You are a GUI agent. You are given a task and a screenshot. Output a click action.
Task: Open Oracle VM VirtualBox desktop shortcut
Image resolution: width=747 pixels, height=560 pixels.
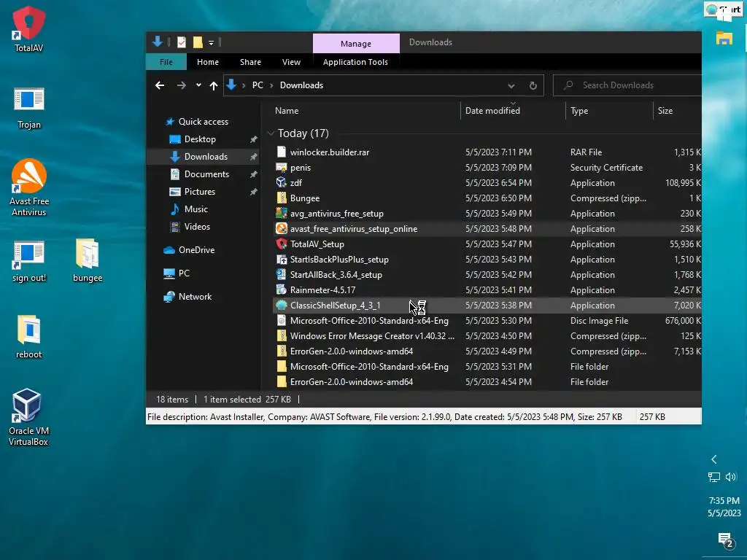(28, 417)
